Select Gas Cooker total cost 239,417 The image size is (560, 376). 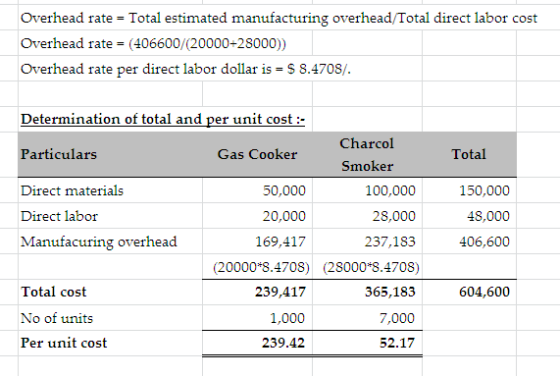[281, 292]
